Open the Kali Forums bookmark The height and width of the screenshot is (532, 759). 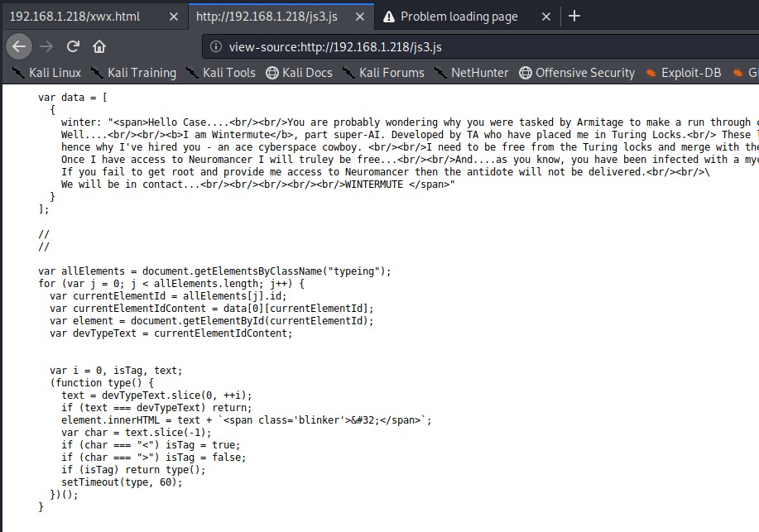pos(383,73)
